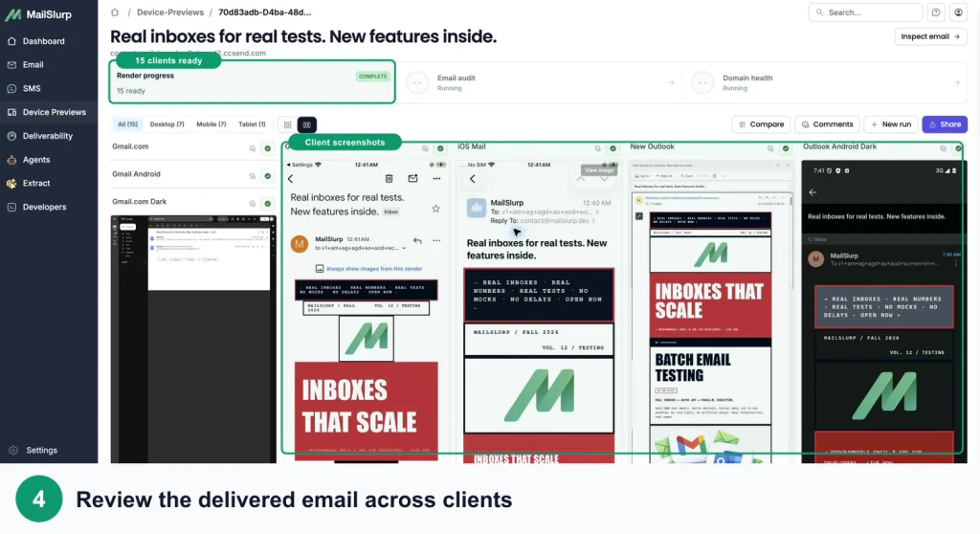
Task: Open the iOS Mail screenshot thumbnail
Action: pos(538,311)
